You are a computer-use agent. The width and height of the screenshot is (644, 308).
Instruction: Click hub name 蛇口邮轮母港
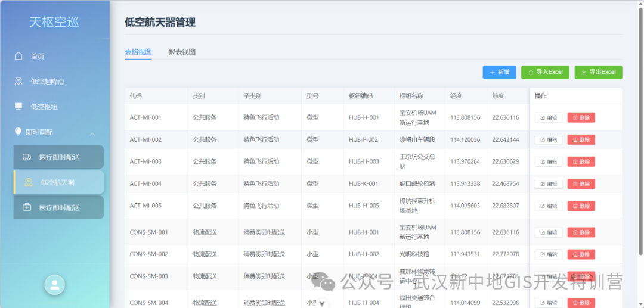(417, 183)
